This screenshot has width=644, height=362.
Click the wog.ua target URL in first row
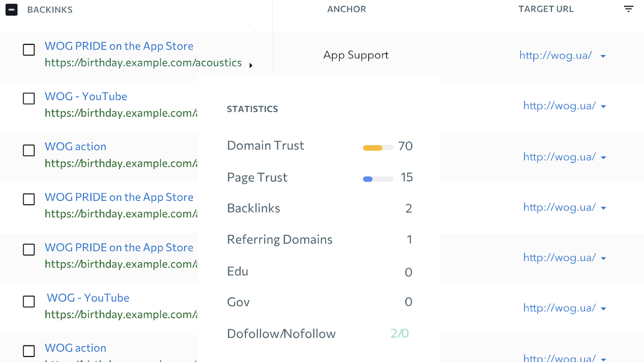(x=555, y=55)
